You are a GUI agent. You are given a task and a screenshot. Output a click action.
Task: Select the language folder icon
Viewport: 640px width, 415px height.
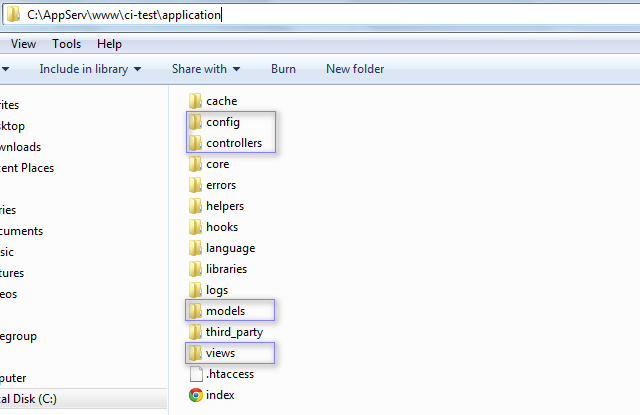coord(195,248)
